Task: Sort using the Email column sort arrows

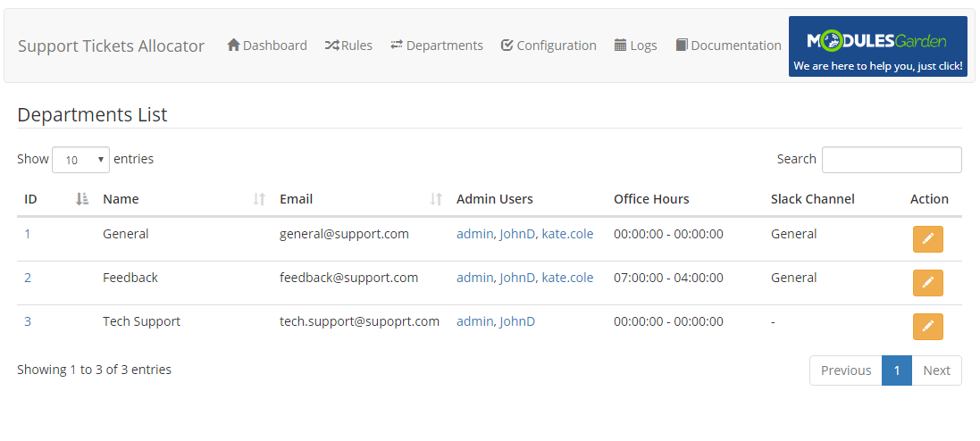Action: (436, 199)
